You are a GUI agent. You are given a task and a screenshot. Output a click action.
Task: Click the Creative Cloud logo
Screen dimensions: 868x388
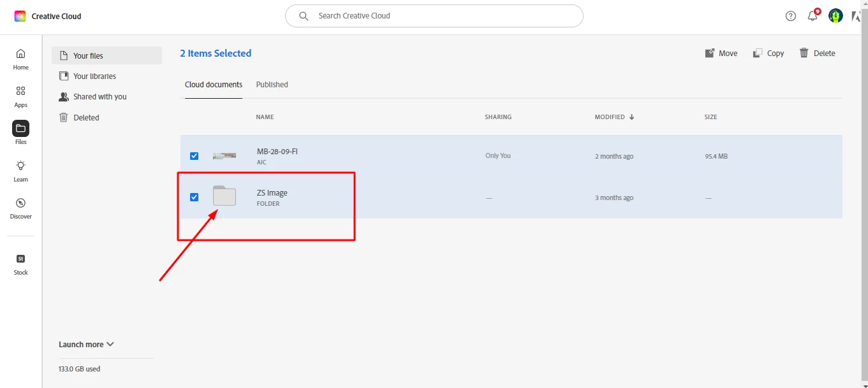[x=20, y=16]
